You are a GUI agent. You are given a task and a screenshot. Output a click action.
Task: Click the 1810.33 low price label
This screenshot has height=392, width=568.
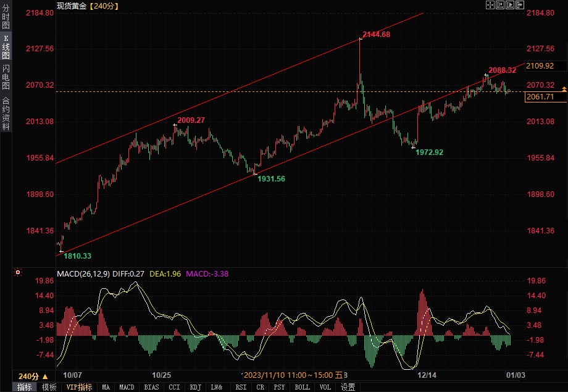(78, 256)
